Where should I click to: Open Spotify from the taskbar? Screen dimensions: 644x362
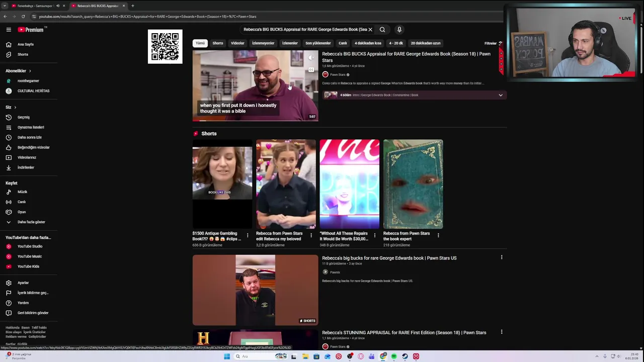point(394,356)
